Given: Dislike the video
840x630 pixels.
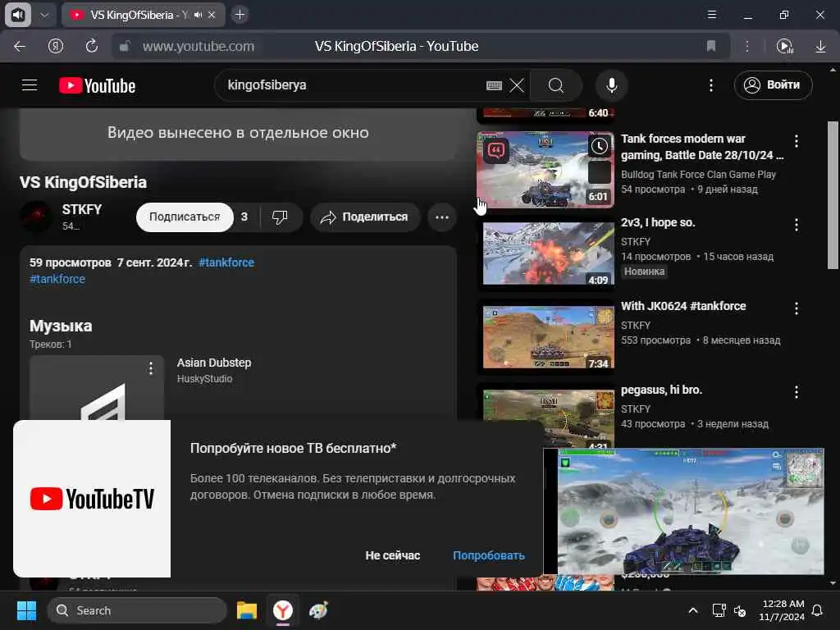Looking at the screenshot, I should (x=280, y=217).
